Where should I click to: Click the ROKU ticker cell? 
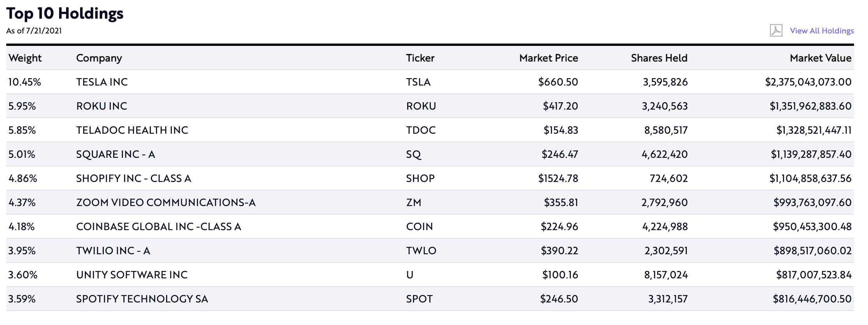coord(421,106)
